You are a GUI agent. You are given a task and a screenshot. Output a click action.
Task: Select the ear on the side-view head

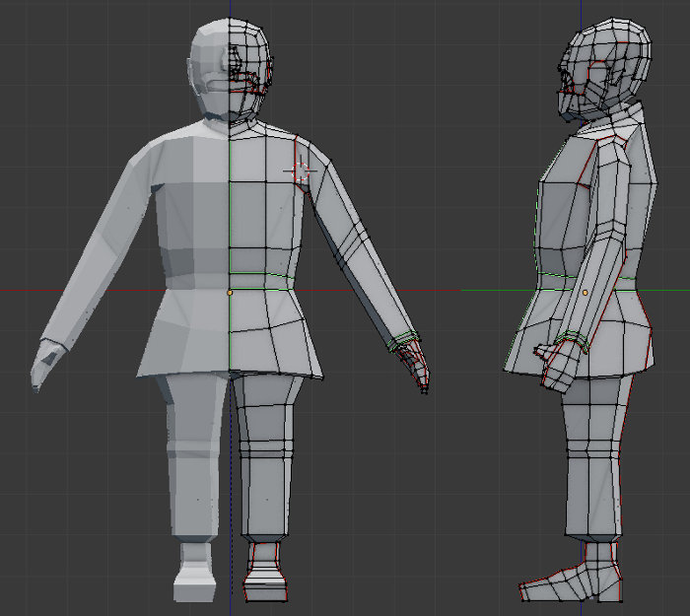click(598, 76)
